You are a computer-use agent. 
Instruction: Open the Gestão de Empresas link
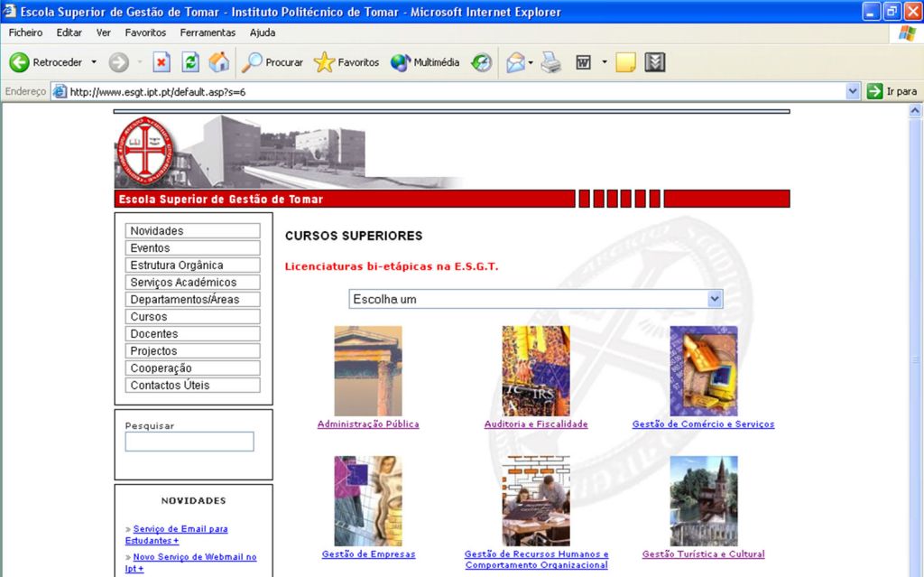[x=368, y=554]
